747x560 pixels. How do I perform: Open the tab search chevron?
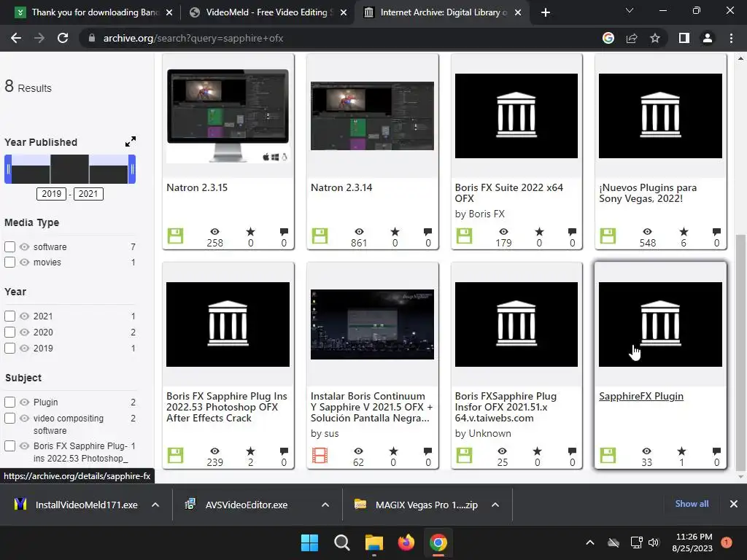[630, 10]
